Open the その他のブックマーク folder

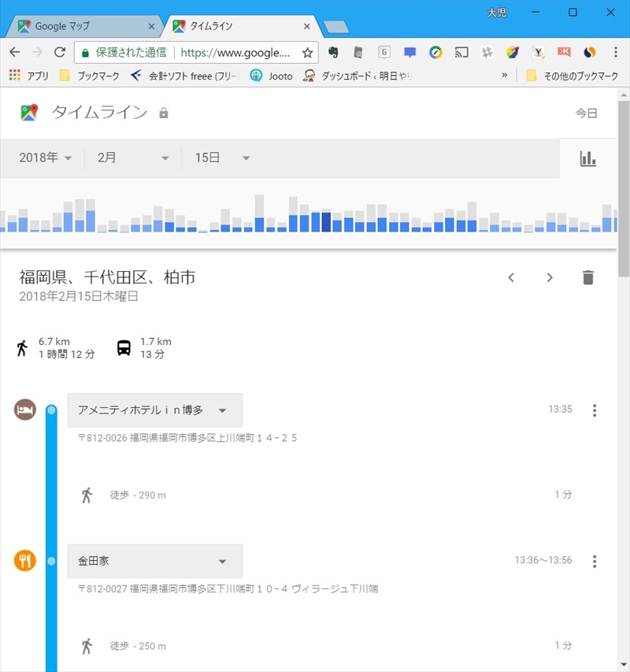point(573,76)
